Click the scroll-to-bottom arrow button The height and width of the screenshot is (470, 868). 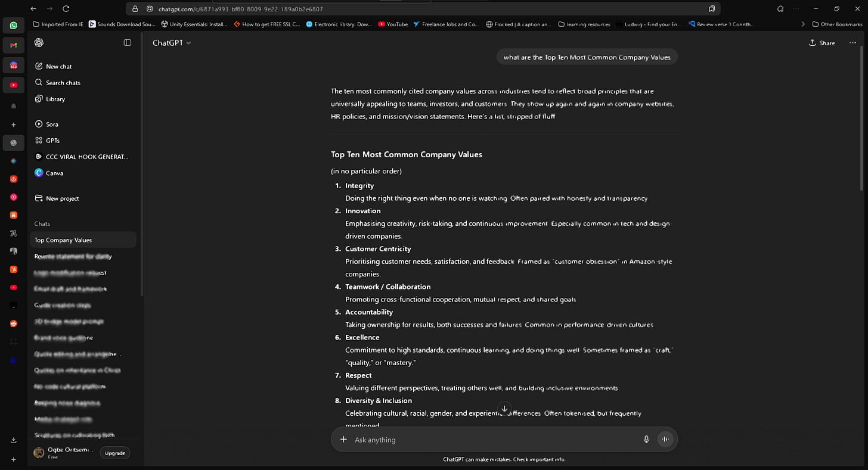click(x=504, y=409)
